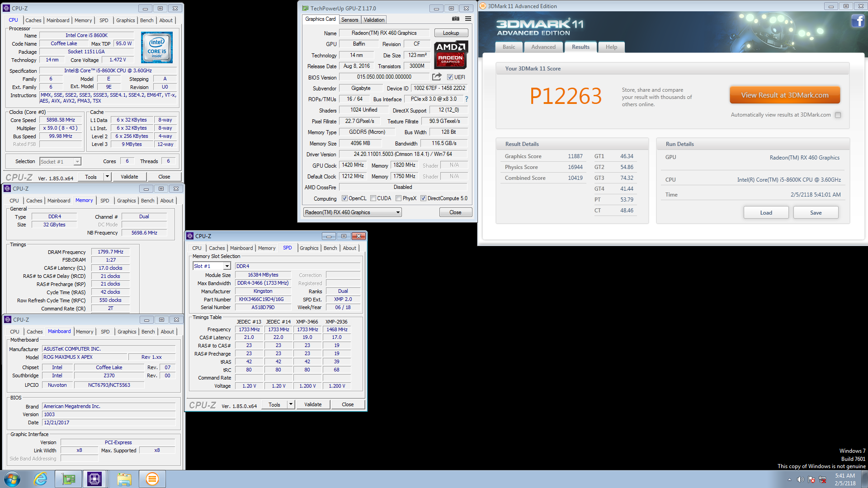Toggle the OpenCL checkbox
This screenshot has height=488, width=868.
pyautogui.click(x=344, y=198)
